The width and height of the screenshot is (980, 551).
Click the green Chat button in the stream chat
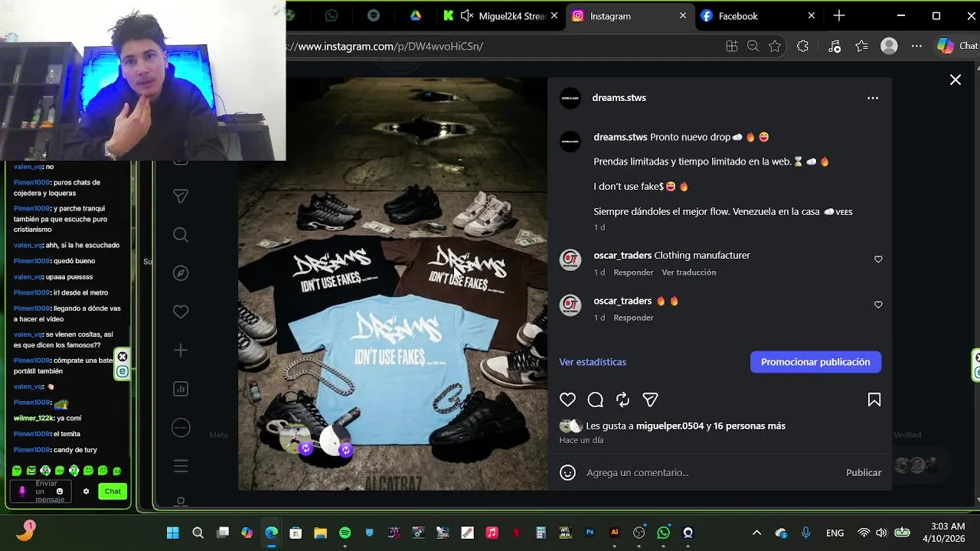[113, 491]
